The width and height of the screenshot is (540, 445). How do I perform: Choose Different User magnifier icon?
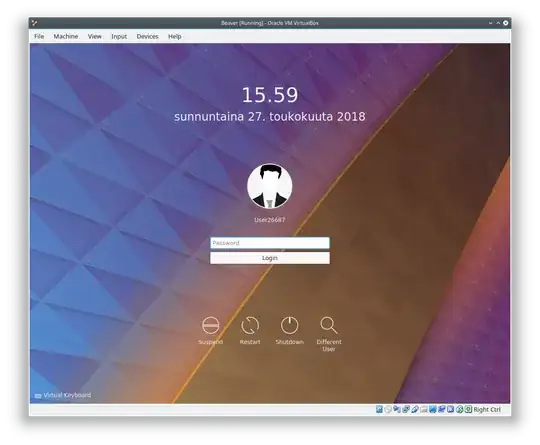329,325
